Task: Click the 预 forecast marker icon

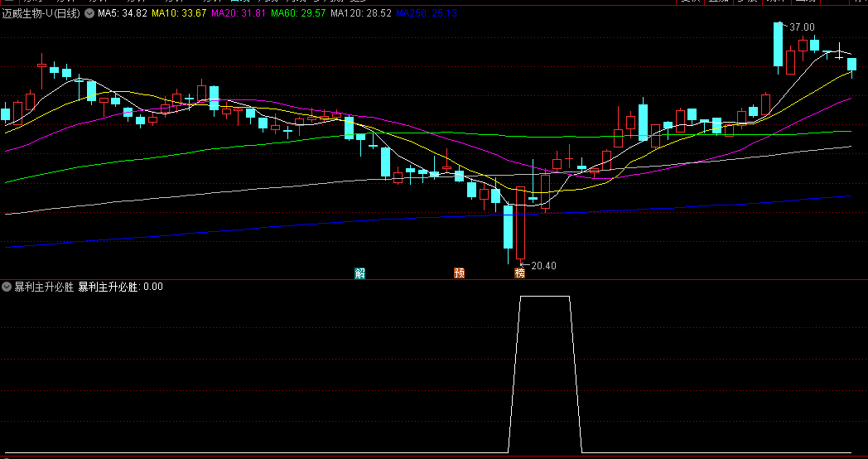Action: 459,273
